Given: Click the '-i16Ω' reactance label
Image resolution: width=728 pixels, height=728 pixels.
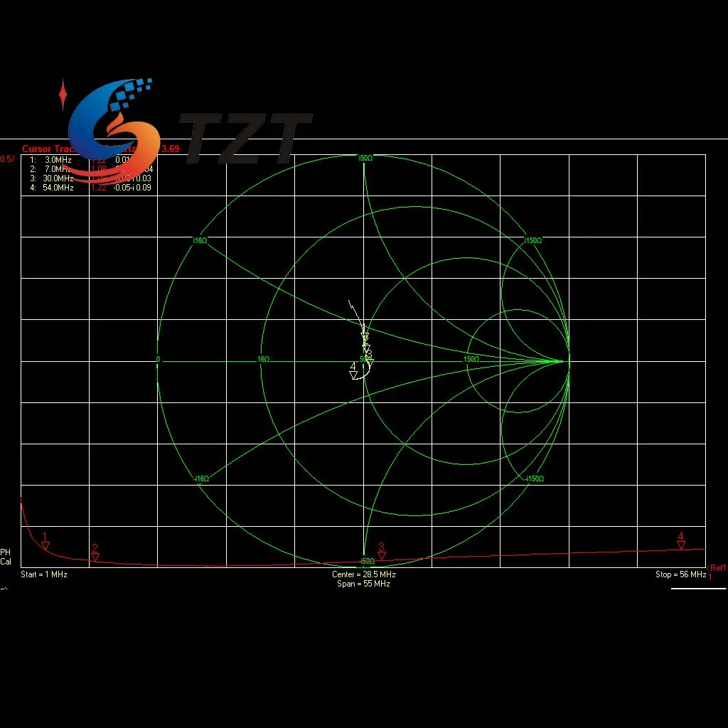Looking at the screenshot, I should pos(201,478).
